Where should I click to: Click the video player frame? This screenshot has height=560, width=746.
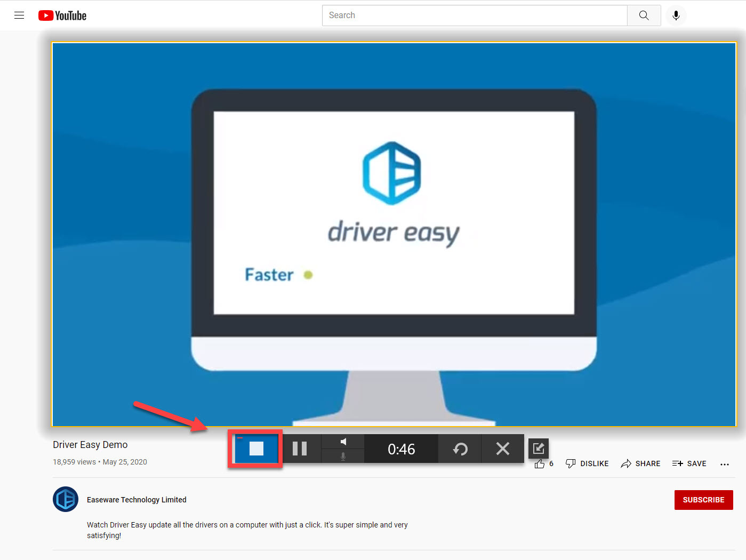click(394, 235)
